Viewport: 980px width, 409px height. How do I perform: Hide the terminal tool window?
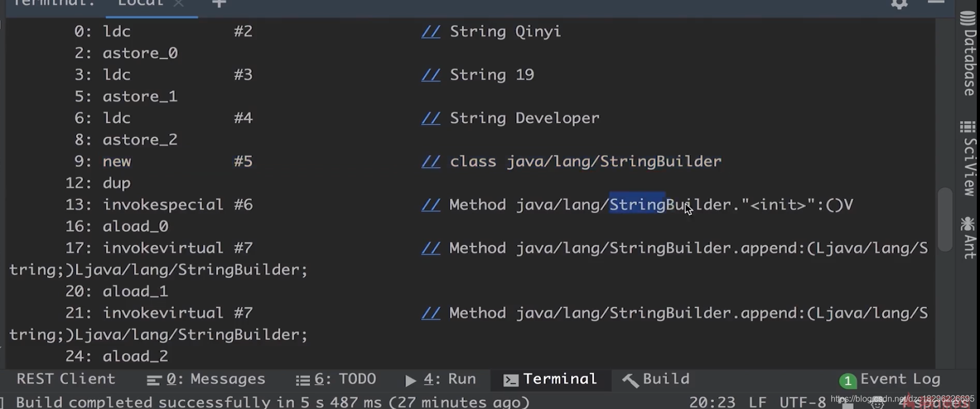pyautogui.click(x=936, y=3)
